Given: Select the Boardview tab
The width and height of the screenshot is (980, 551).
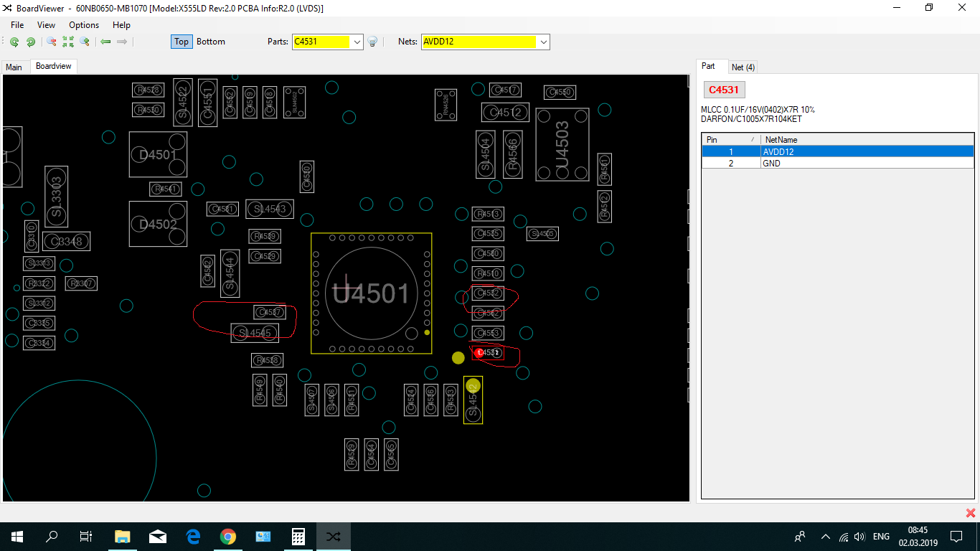Looking at the screenshot, I should click(x=53, y=66).
